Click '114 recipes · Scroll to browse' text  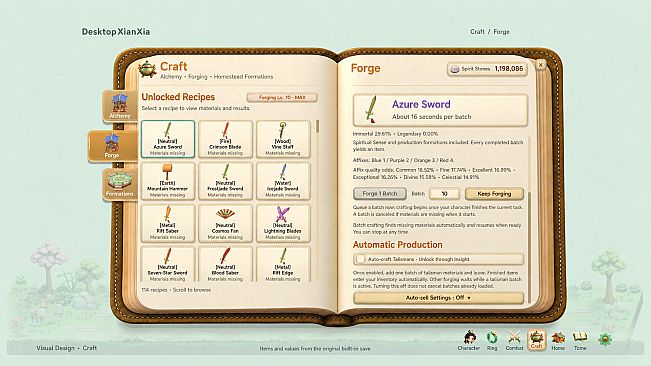coord(176,290)
